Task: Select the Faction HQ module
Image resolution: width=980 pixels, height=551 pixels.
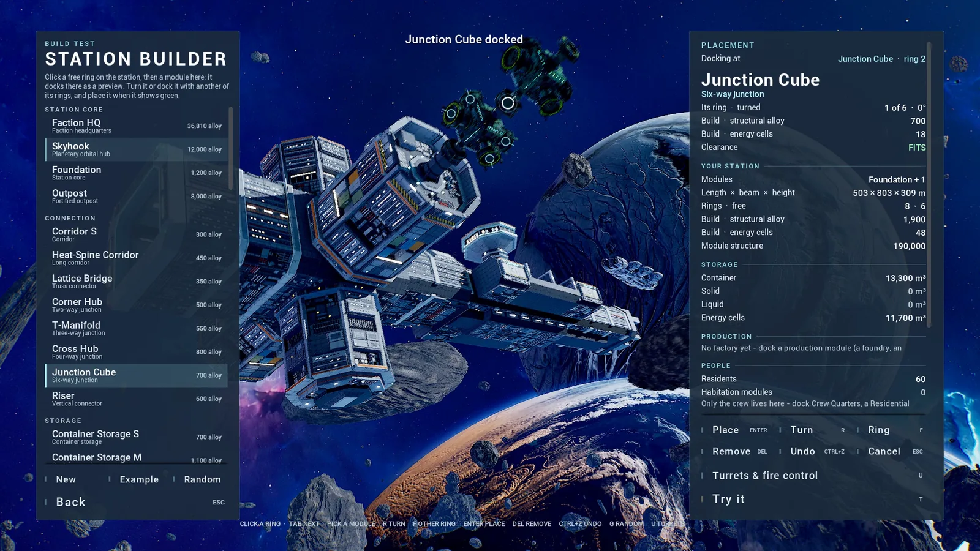Action: [136, 126]
